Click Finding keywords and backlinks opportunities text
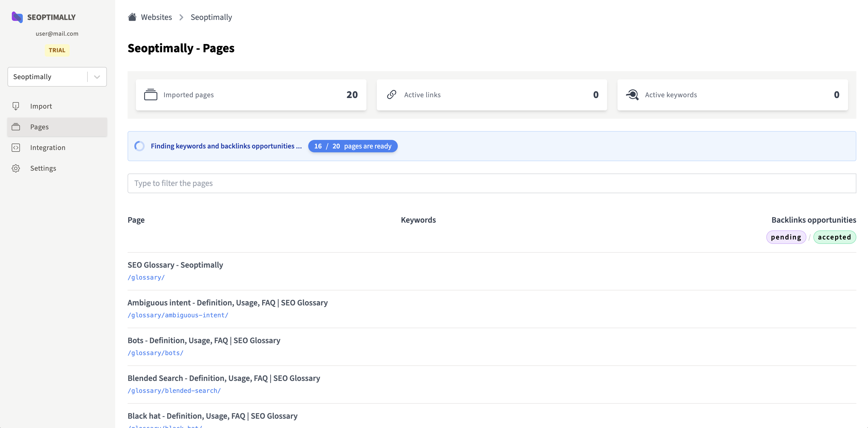This screenshot has width=868, height=428. click(x=226, y=146)
